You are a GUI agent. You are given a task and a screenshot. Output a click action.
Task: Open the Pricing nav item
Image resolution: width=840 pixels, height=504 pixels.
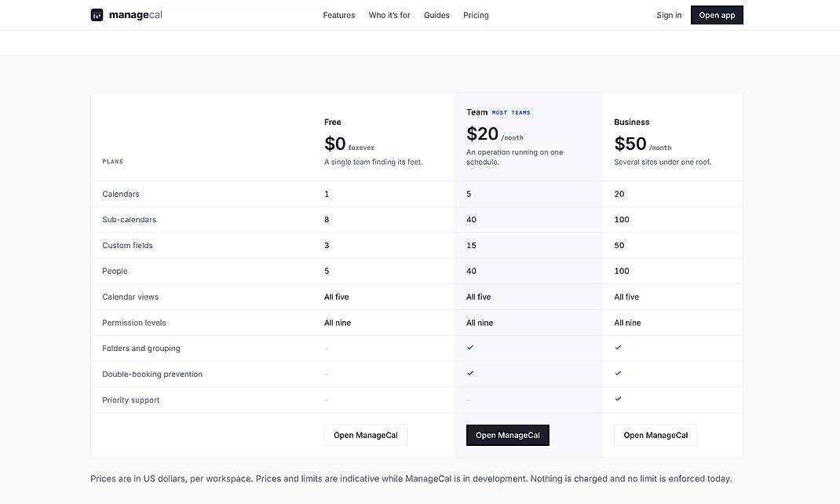pyautogui.click(x=476, y=15)
